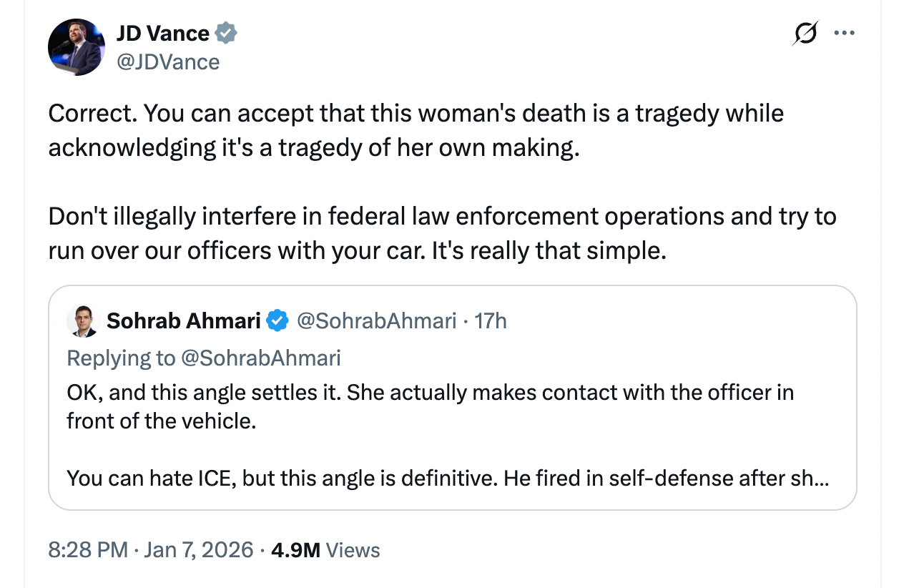
Task: Click the @JDVance handle below the name
Action: tap(168, 62)
